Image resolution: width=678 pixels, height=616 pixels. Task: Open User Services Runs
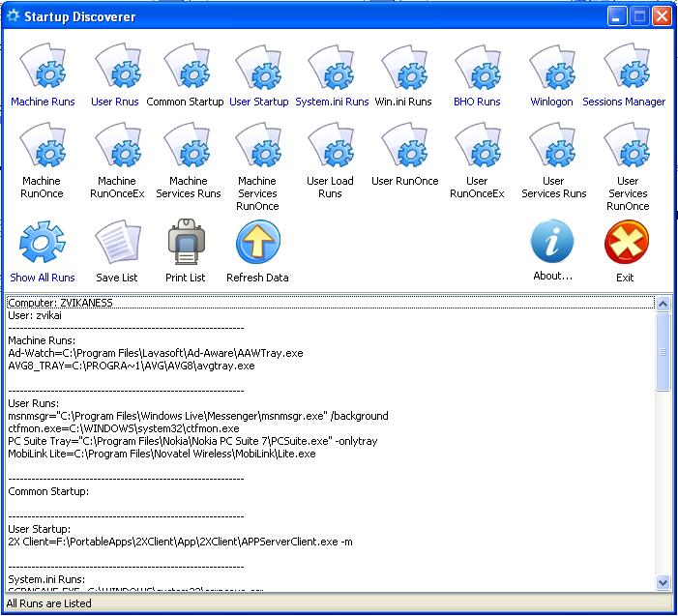pyautogui.click(x=552, y=145)
